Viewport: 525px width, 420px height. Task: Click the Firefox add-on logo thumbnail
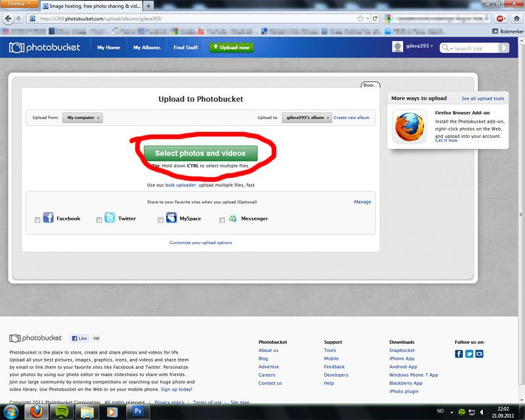[x=409, y=127]
